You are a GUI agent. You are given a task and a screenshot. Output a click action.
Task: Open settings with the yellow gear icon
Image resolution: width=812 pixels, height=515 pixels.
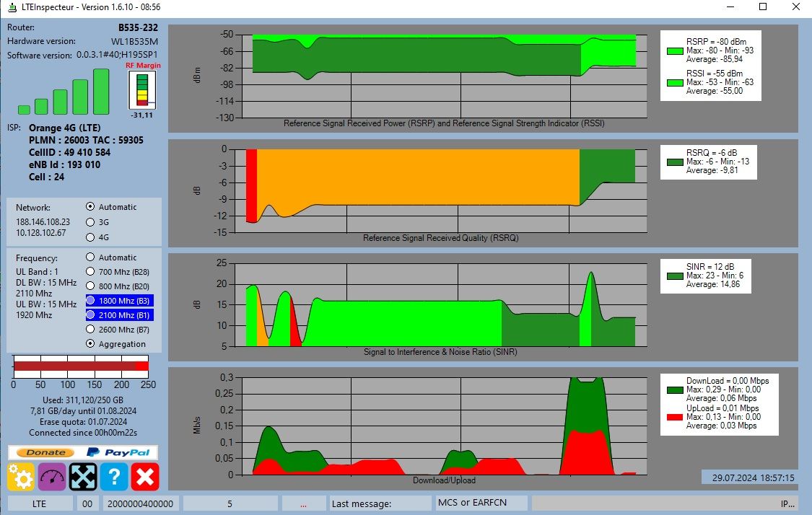pyautogui.click(x=21, y=476)
